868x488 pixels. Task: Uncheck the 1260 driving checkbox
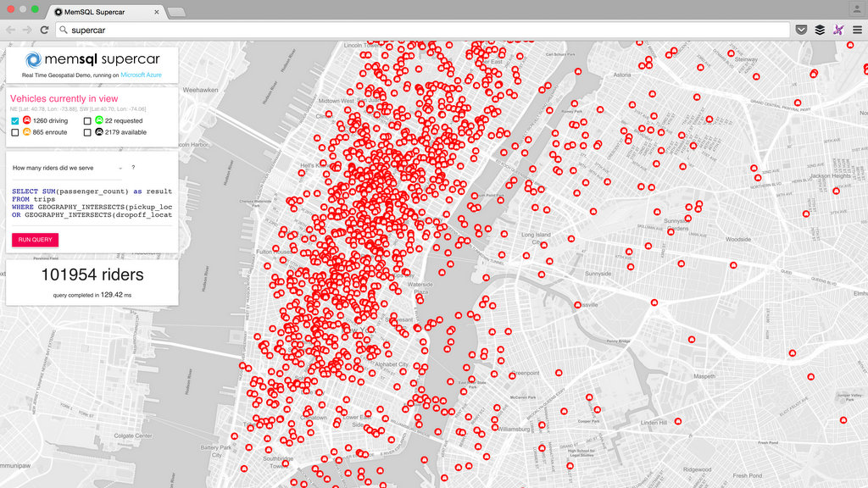[15, 120]
